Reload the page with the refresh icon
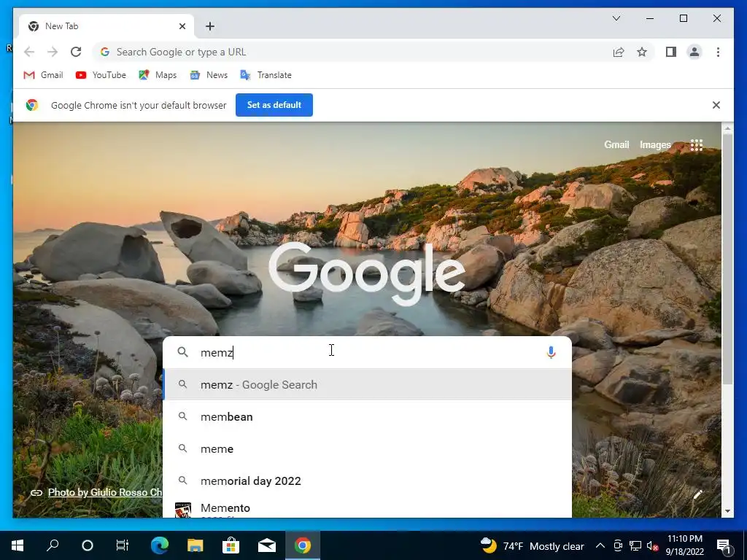This screenshot has width=747, height=560. coord(76,52)
